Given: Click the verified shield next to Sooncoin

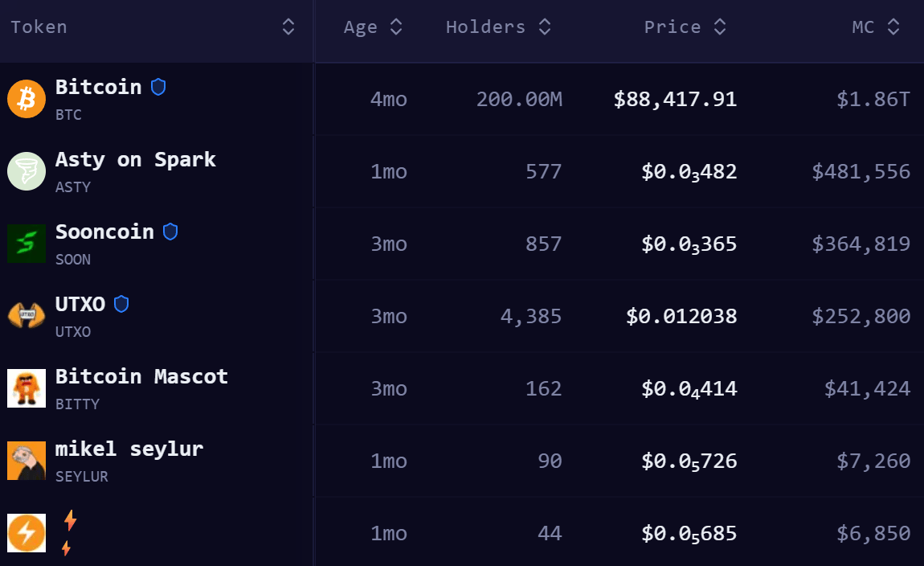Looking at the screenshot, I should pyautogui.click(x=170, y=232).
